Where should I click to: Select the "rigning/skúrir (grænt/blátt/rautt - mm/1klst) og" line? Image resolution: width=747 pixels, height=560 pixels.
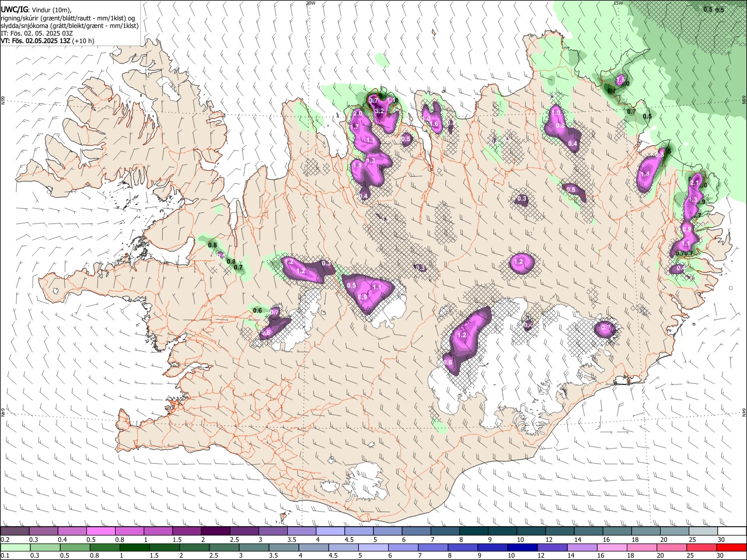tap(68, 17)
